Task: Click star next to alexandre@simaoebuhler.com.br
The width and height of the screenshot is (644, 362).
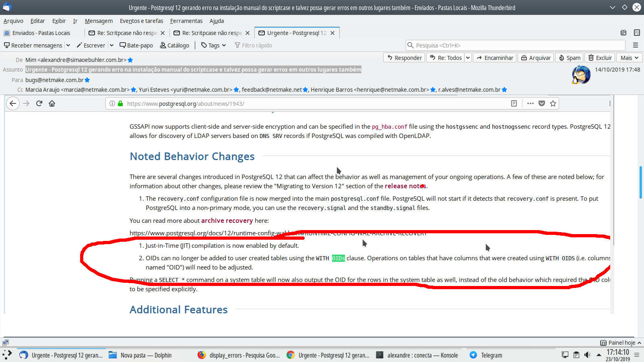Action: [x=130, y=60]
